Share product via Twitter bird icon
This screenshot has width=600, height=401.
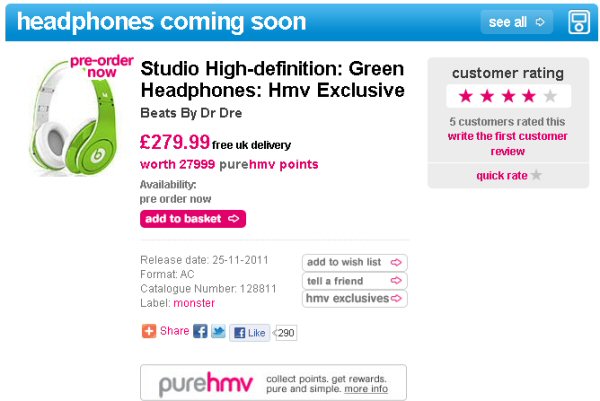[218, 331]
